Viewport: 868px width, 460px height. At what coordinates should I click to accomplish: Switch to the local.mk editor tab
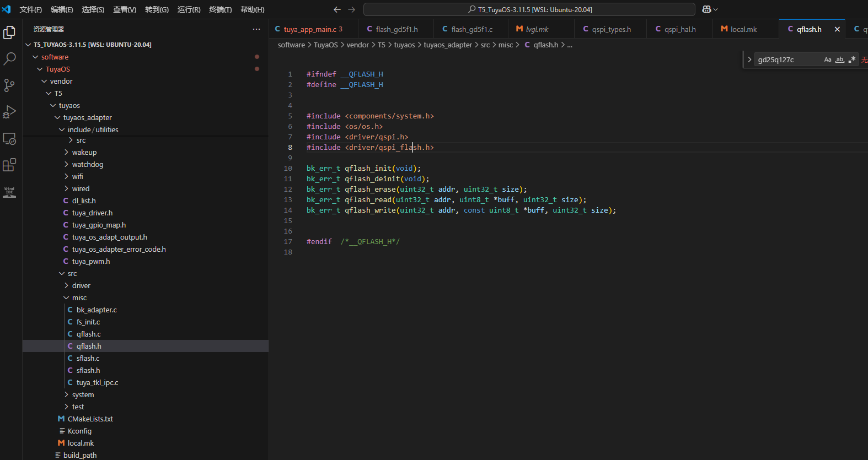(x=745, y=29)
